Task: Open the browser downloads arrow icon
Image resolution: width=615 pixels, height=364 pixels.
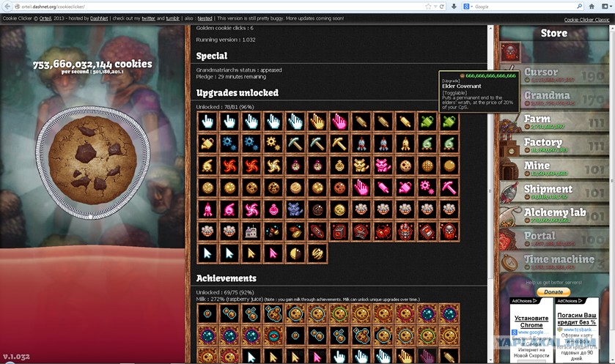Action: [454, 7]
